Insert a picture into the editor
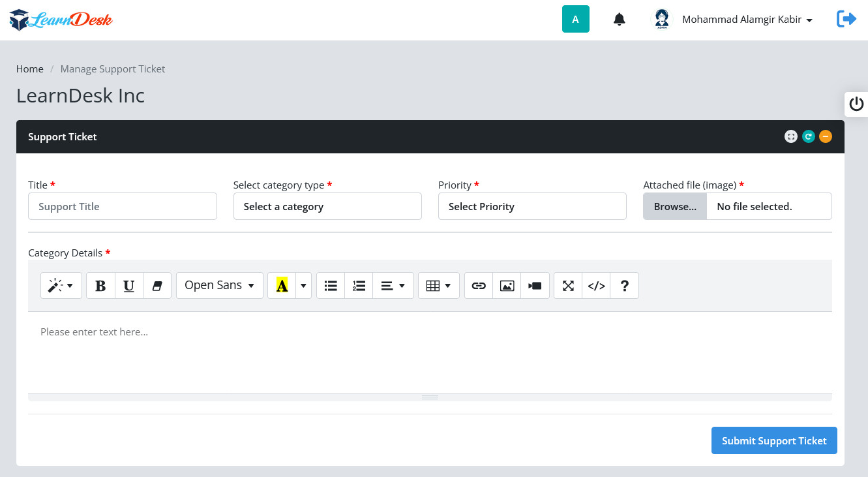Image resolution: width=868 pixels, height=477 pixels. [x=507, y=286]
